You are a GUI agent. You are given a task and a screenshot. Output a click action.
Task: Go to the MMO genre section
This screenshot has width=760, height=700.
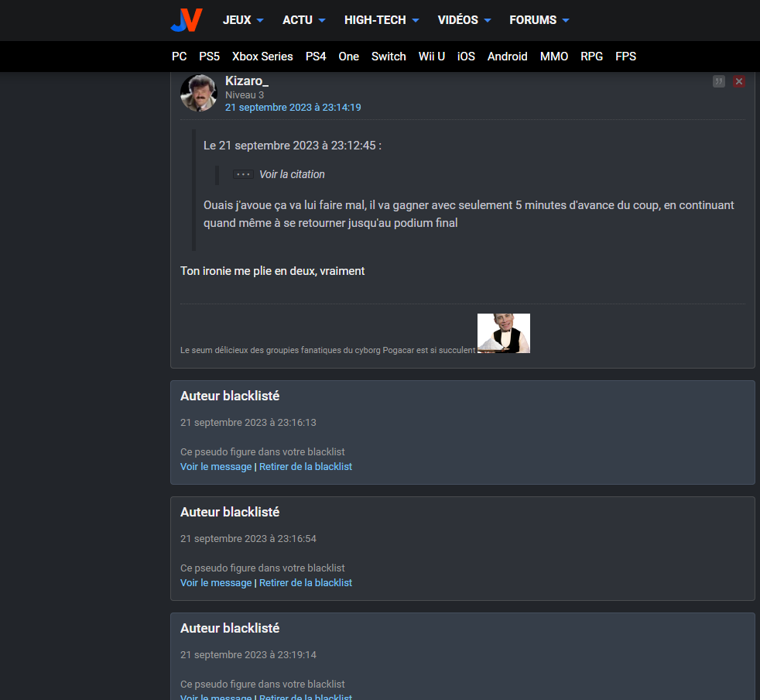pyautogui.click(x=554, y=57)
